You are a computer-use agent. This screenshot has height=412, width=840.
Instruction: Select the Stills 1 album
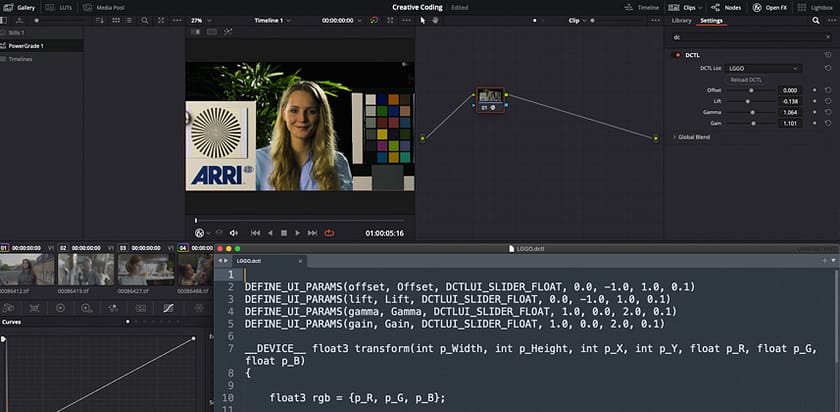tap(41, 33)
